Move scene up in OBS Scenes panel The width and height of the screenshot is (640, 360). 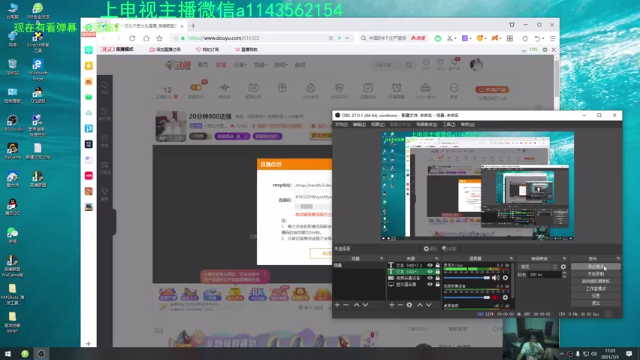(356, 305)
